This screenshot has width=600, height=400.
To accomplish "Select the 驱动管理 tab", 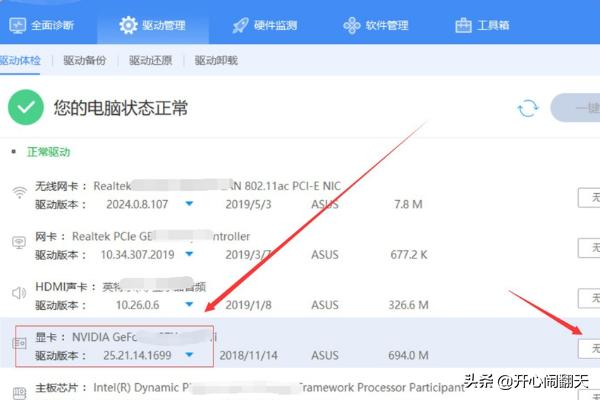I will pos(153,25).
